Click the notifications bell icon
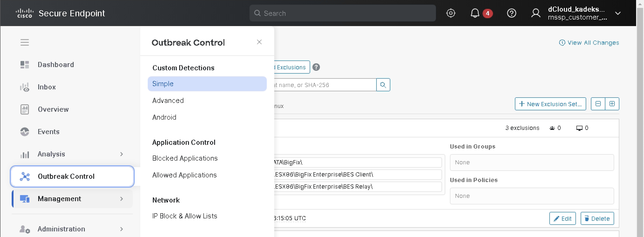This screenshot has width=644, height=237. pyautogui.click(x=475, y=13)
